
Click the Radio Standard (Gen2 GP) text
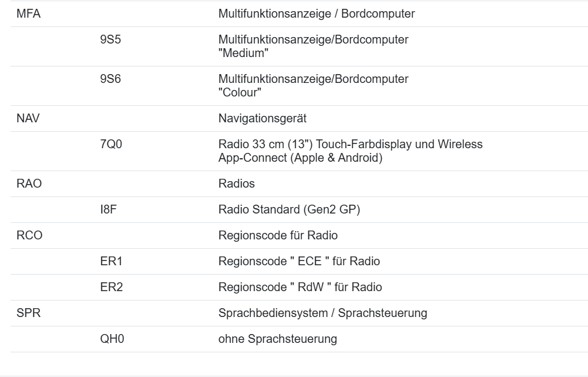pyautogui.click(x=289, y=209)
